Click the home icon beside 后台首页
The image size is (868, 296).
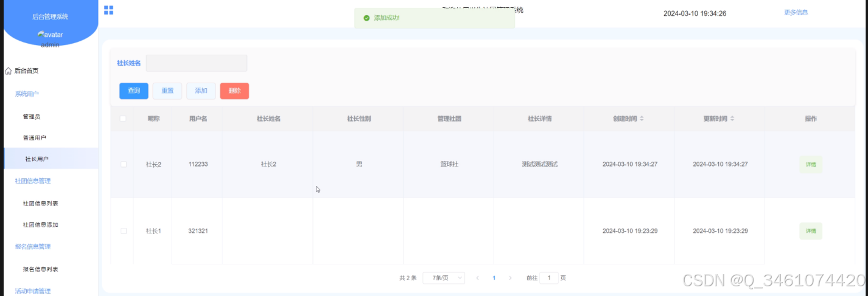click(9, 71)
